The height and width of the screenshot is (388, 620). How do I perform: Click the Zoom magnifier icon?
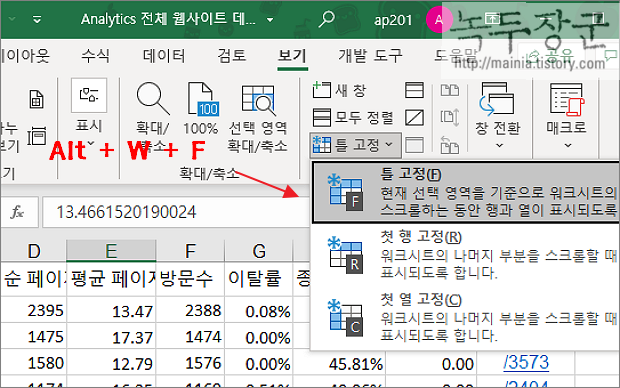coord(153,98)
